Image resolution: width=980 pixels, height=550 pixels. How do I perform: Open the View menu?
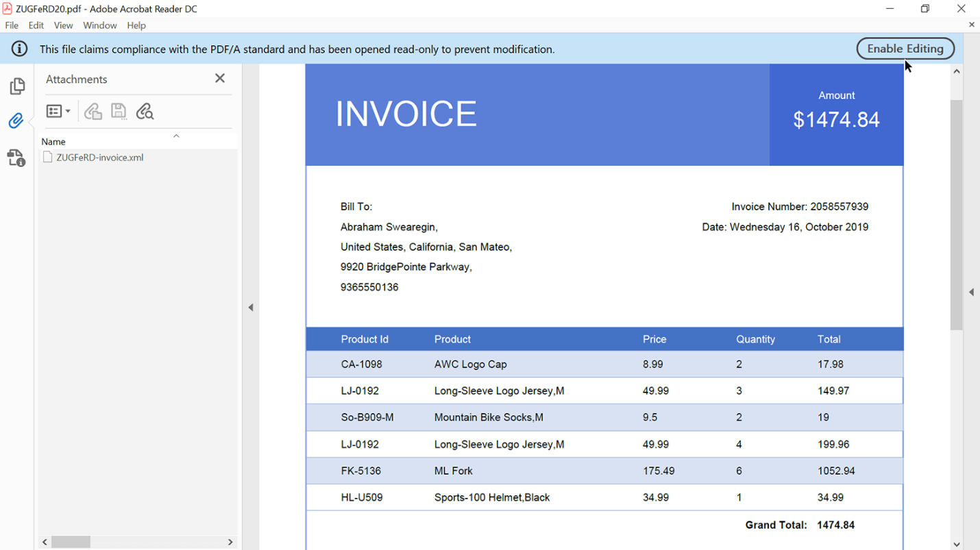[63, 25]
